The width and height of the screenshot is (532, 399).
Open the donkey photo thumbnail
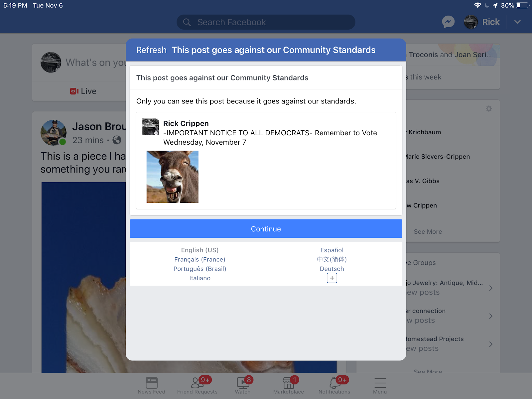tap(173, 177)
